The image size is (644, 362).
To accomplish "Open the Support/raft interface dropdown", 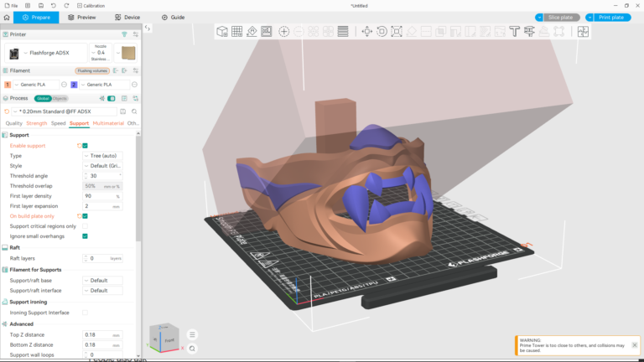I will click(102, 291).
